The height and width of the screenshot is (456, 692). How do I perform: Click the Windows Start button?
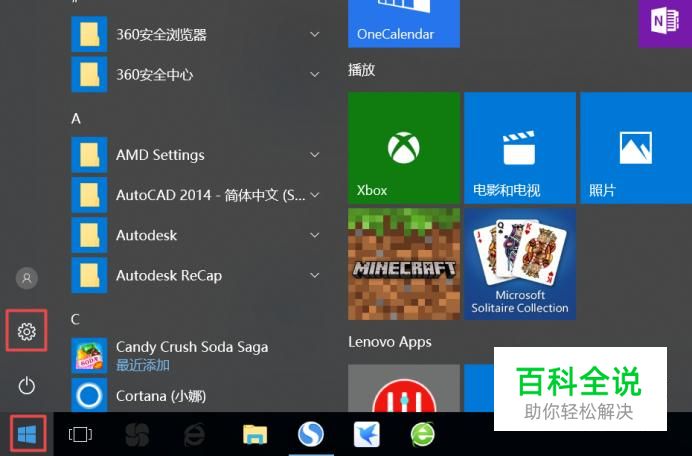[x=27, y=434]
